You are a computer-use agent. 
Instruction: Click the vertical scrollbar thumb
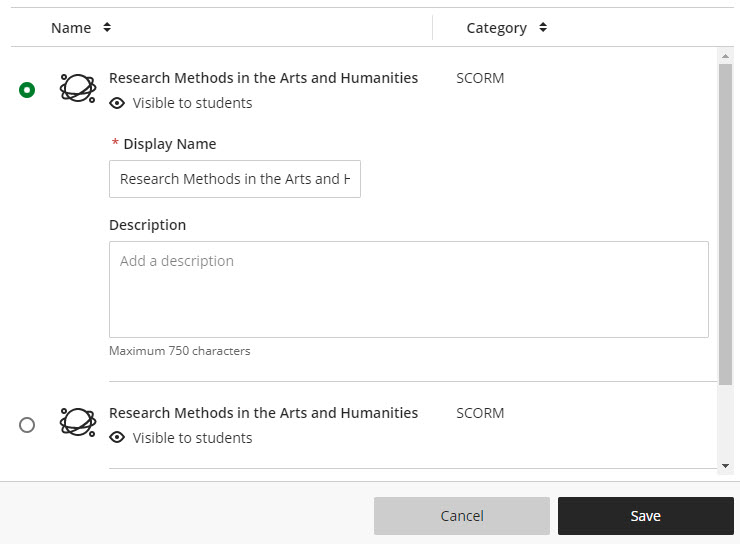(x=726, y=220)
